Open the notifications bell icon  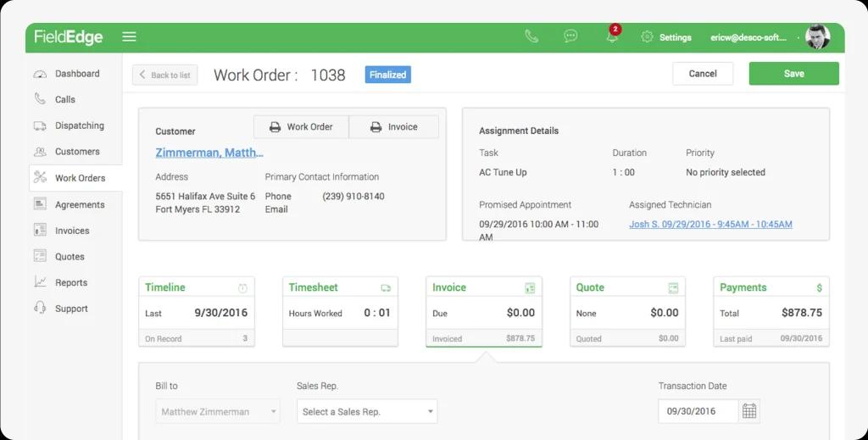pyautogui.click(x=611, y=36)
